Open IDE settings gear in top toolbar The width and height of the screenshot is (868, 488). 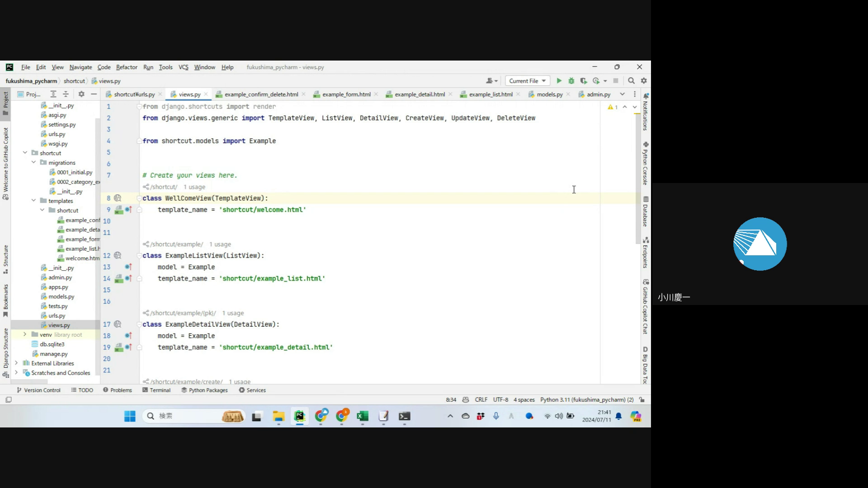[x=644, y=81]
